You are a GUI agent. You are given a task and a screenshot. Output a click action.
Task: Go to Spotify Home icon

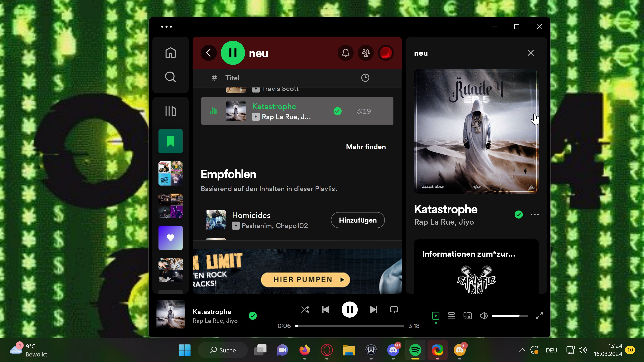170,53
